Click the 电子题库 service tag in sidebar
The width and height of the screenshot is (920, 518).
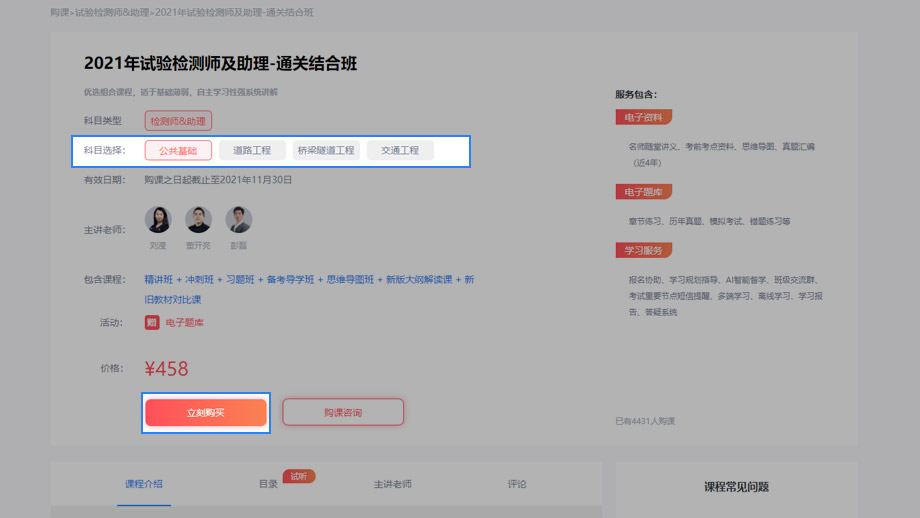643,192
